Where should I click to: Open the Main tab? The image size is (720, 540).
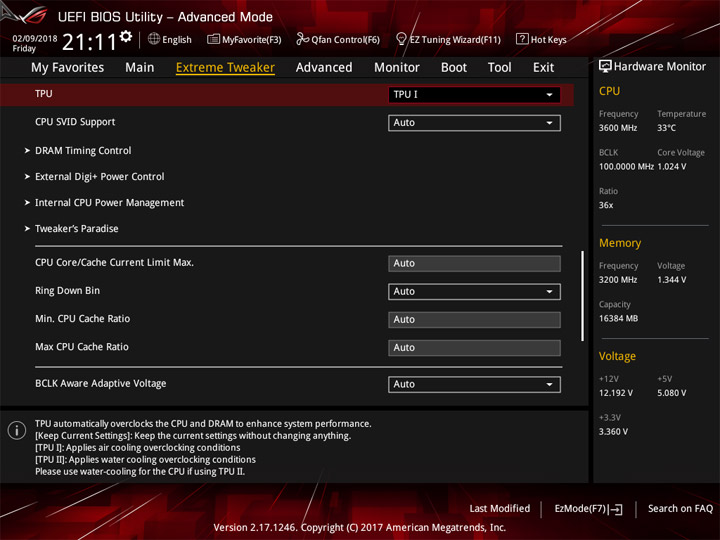point(140,68)
